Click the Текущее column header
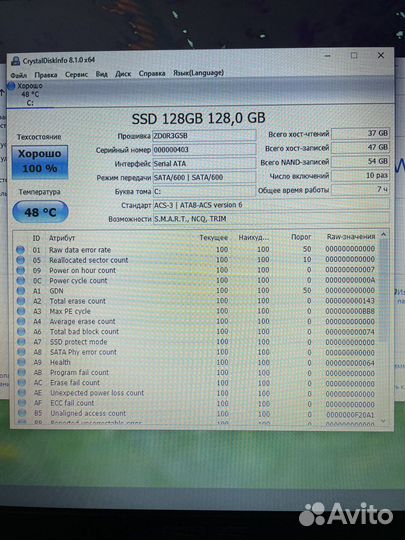Screen dimensions: 405x540 coord(214,238)
